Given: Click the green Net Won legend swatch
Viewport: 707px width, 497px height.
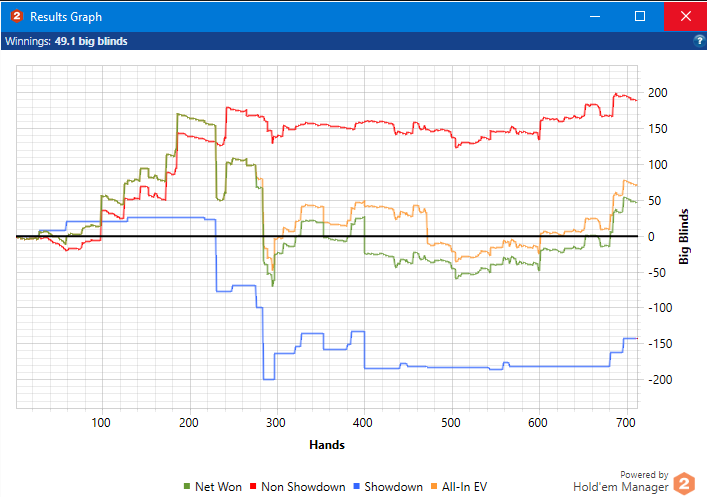Looking at the screenshot, I should tap(187, 486).
